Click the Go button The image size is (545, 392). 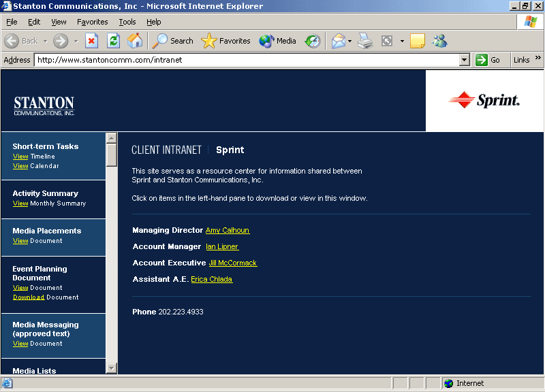point(488,60)
